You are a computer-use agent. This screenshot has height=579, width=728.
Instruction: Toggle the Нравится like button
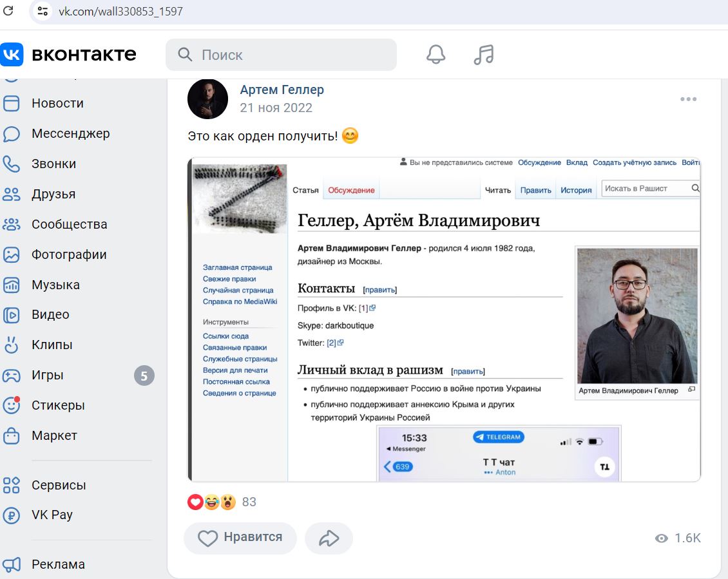[x=240, y=538]
